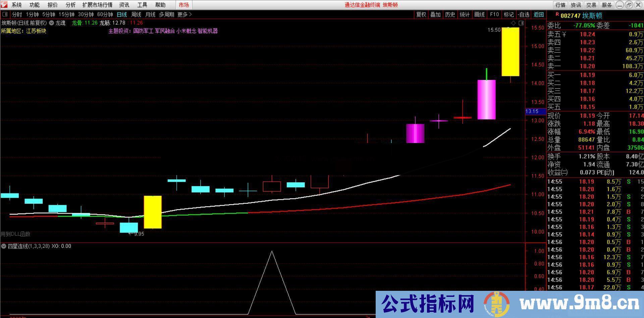Click the ¥ symbol beside 卖五

[x=565, y=34]
